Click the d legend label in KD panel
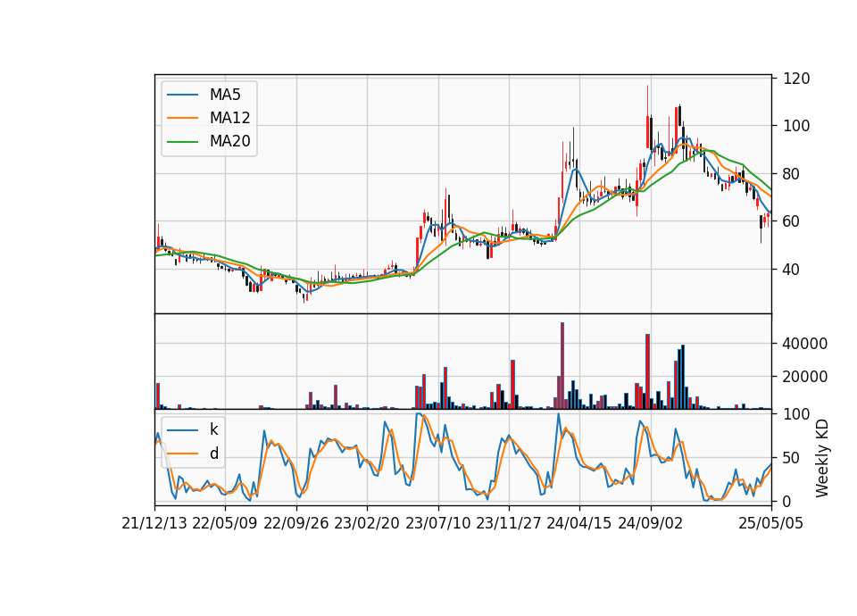Viewport: 857px width, 616px height. point(214,454)
